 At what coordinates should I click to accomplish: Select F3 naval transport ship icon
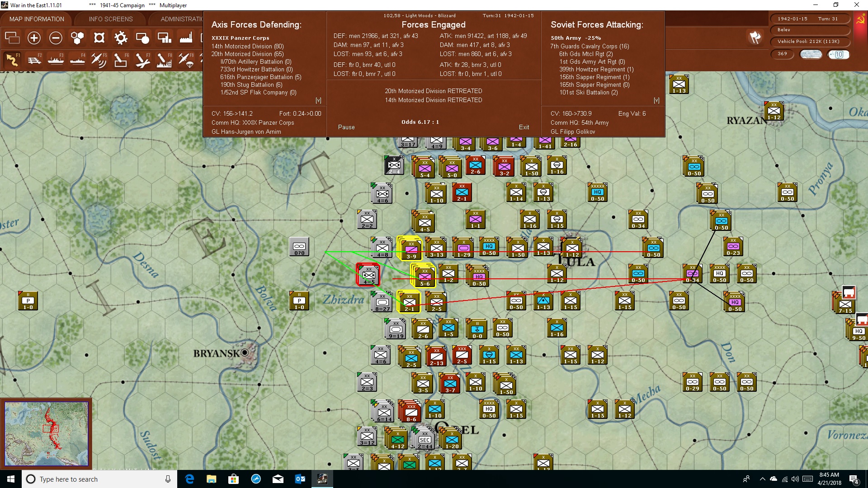[x=56, y=60]
